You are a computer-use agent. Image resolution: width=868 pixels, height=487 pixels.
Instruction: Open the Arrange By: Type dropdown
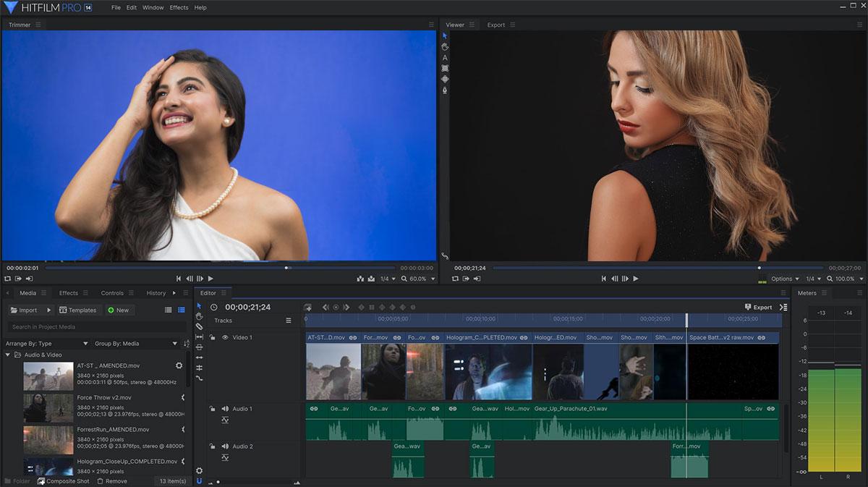pyautogui.click(x=47, y=344)
